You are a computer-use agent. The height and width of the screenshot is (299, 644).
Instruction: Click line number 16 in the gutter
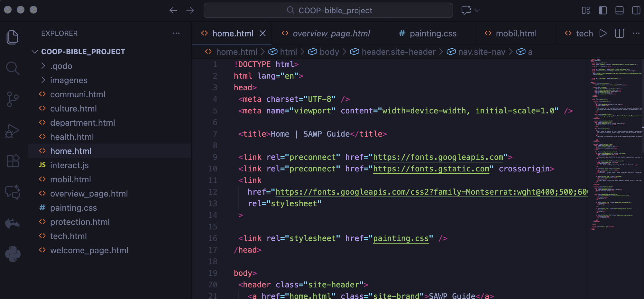click(213, 238)
